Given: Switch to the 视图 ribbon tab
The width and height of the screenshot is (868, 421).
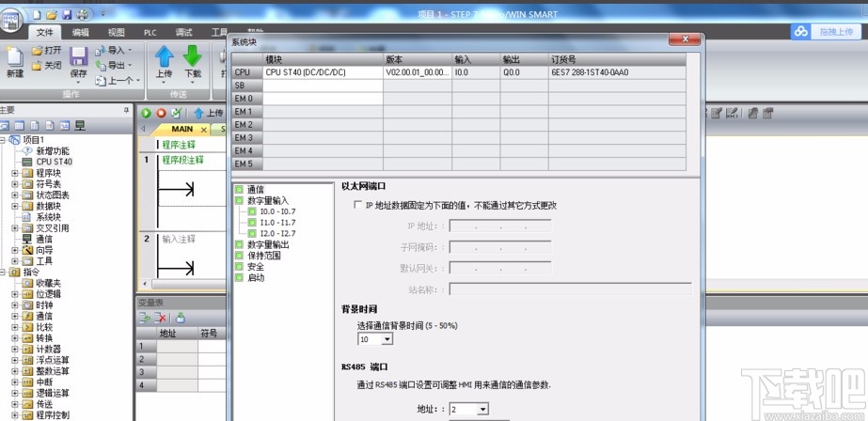Looking at the screenshot, I should pos(117,33).
